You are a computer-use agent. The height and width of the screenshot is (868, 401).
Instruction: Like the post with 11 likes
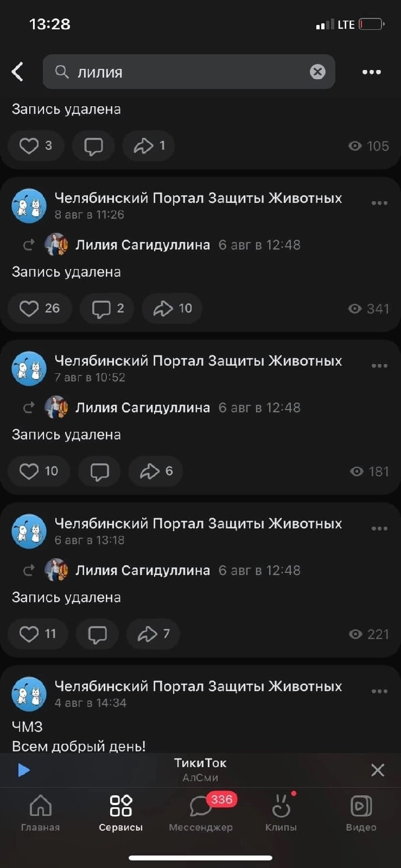point(37,634)
